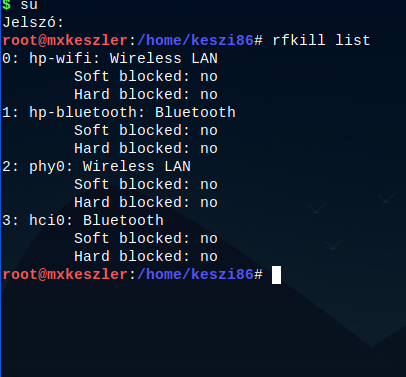Click 'Hard blocked: no' under hp-wifi
This screenshot has width=406, height=377.
(x=146, y=95)
